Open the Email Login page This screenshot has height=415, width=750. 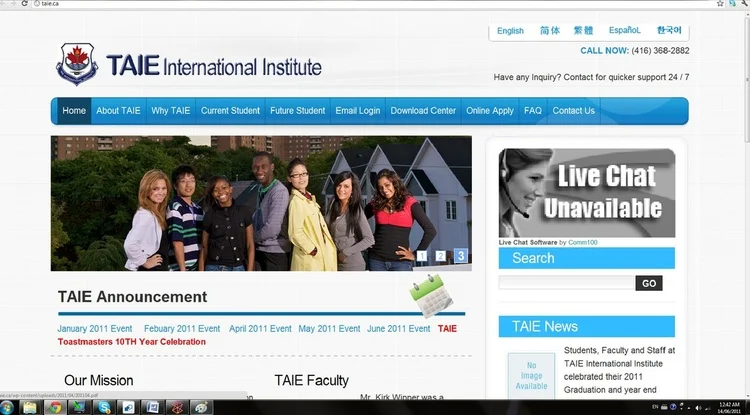point(358,111)
